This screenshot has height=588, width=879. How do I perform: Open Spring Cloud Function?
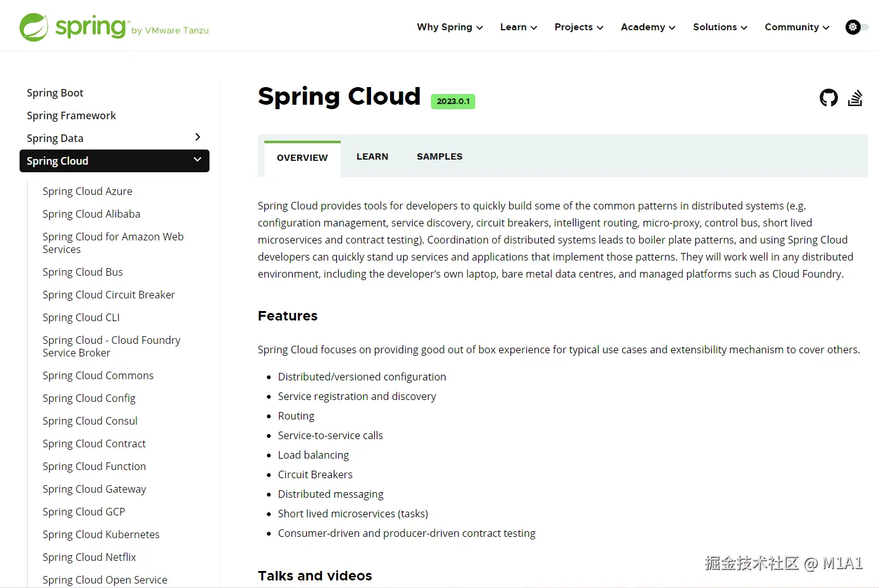[94, 466]
